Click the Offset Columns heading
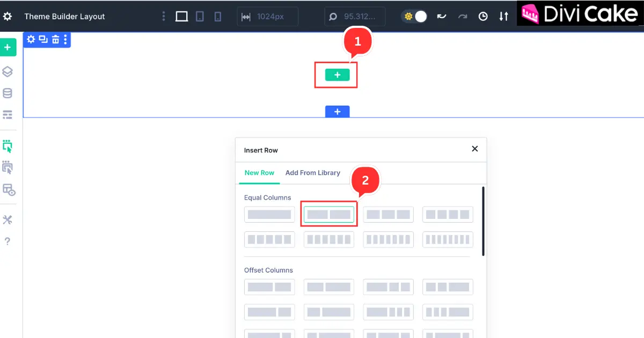 click(x=268, y=270)
